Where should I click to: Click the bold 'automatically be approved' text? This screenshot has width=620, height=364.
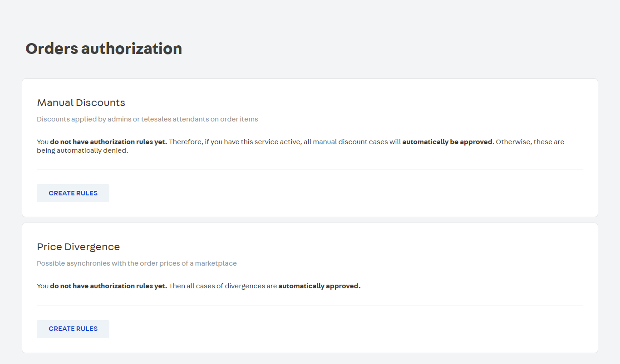(447, 142)
